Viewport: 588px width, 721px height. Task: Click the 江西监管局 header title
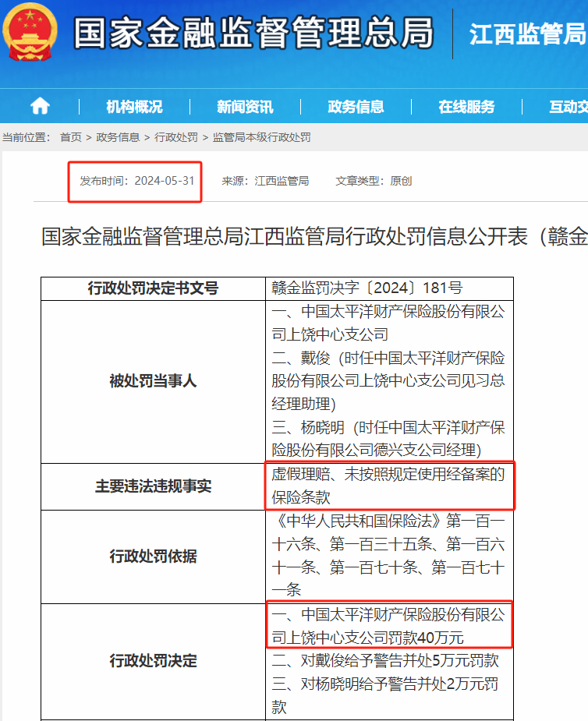(528, 34)
